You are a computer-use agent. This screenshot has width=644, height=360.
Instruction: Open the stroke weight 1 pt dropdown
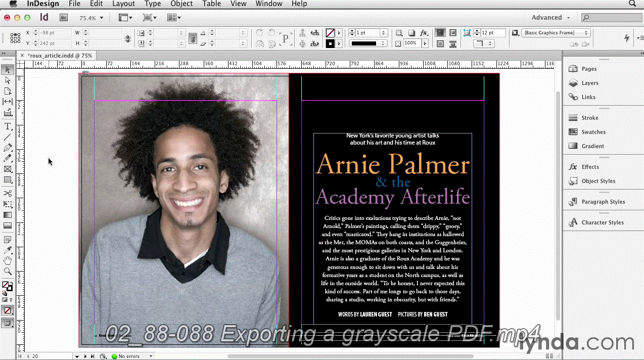point(384,33)
